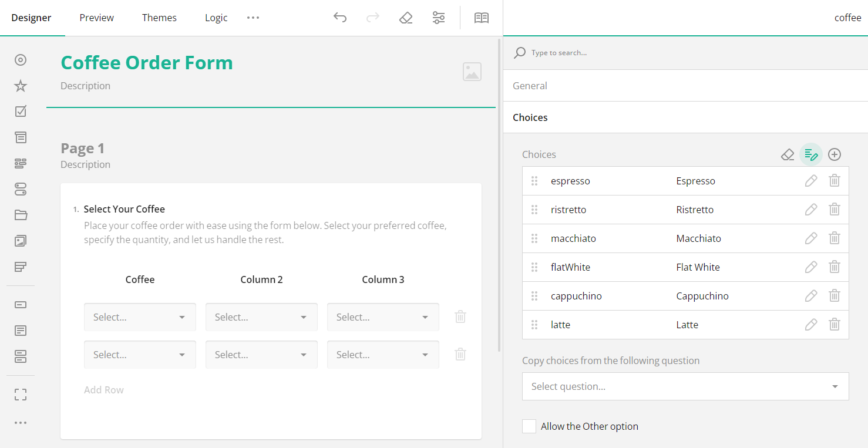Select the File Upload question type

tap(21, 215)
